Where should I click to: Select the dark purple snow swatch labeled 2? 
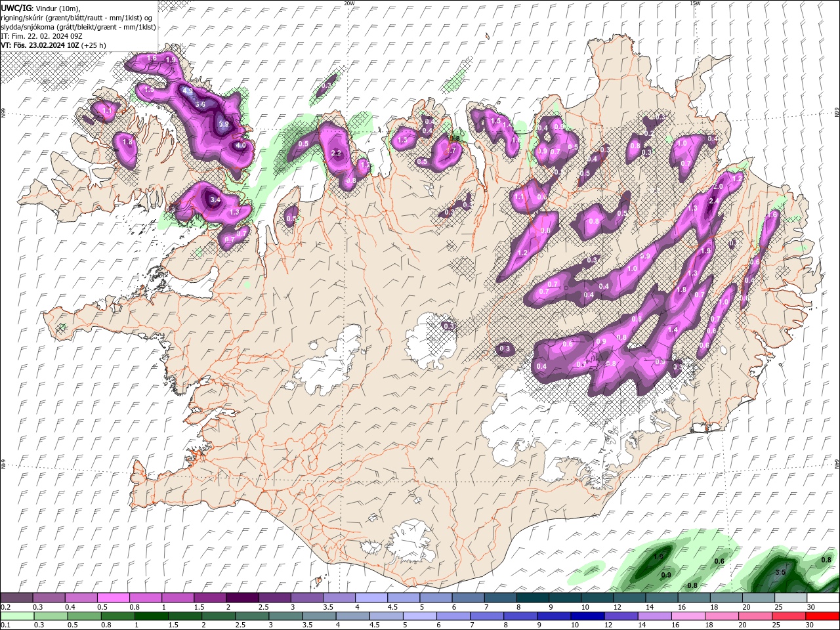tap(241, 598)
